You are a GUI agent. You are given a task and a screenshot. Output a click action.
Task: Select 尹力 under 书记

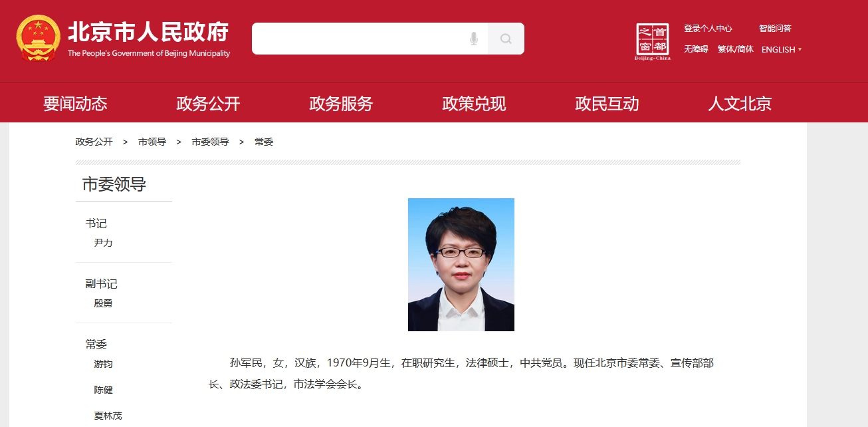coord(103,243)
